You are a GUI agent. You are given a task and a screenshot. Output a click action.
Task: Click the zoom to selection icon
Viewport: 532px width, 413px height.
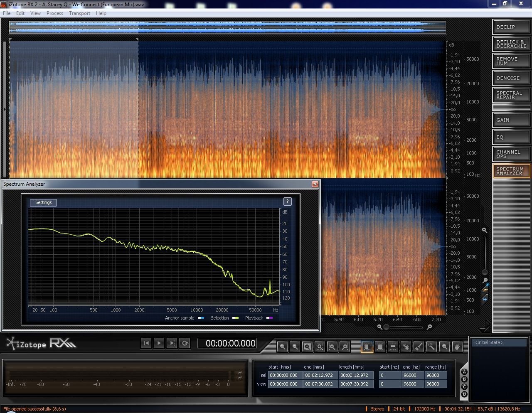pyautogui.click(x=320, y=347)
